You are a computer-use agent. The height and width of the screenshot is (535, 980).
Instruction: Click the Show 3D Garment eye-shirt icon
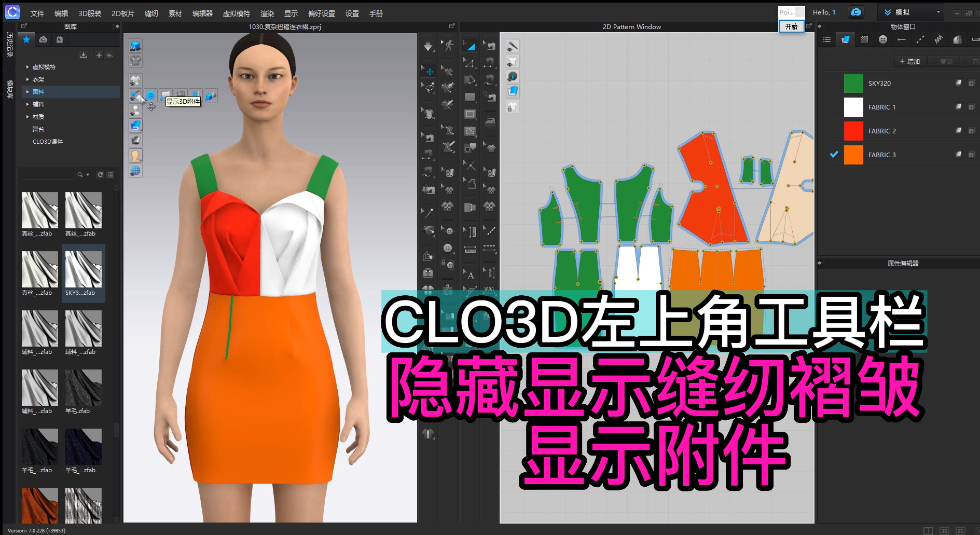pos(135,80)
